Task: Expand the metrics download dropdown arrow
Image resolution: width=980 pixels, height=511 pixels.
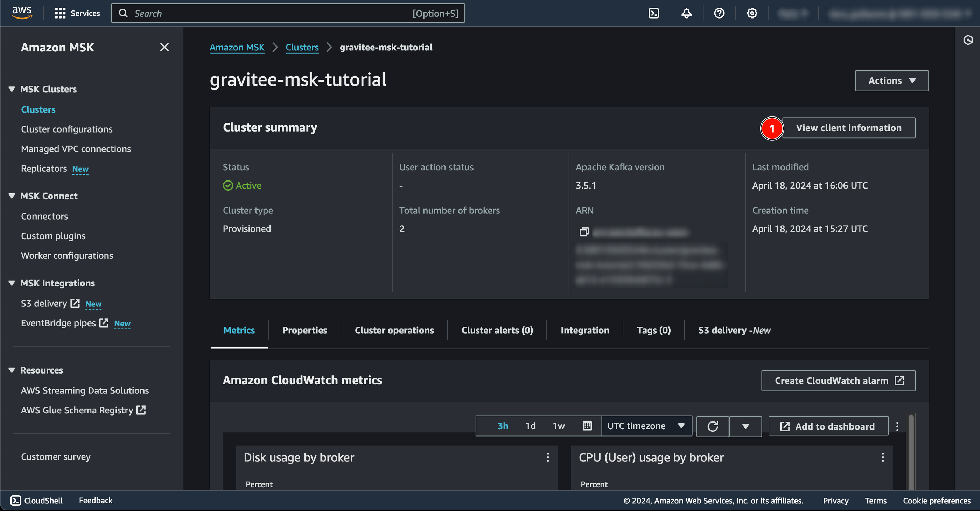Action: point(745,426)
